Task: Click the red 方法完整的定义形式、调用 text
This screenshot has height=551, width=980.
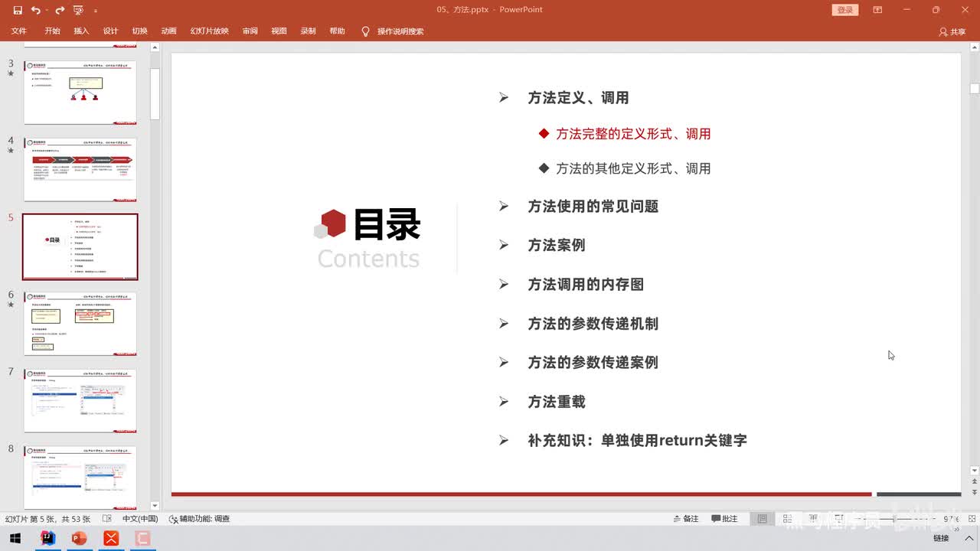Action: click(633, 134)
